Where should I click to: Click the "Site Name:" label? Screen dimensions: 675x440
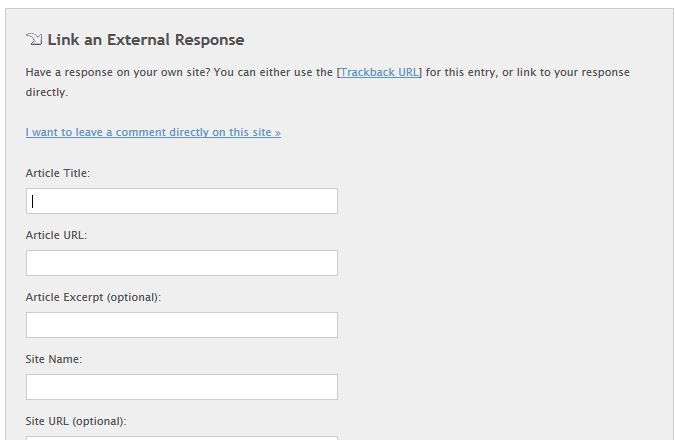pos(54,359)
